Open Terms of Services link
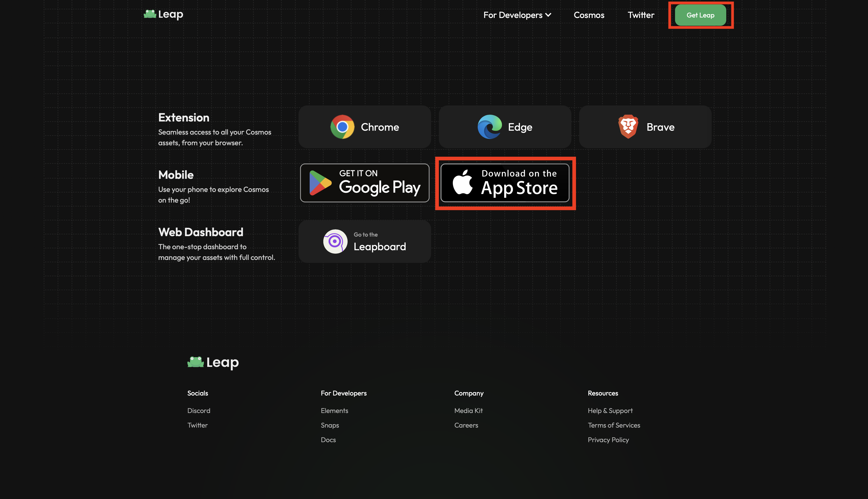This screenshot has height=499, width=868. (x=614, y=425)
